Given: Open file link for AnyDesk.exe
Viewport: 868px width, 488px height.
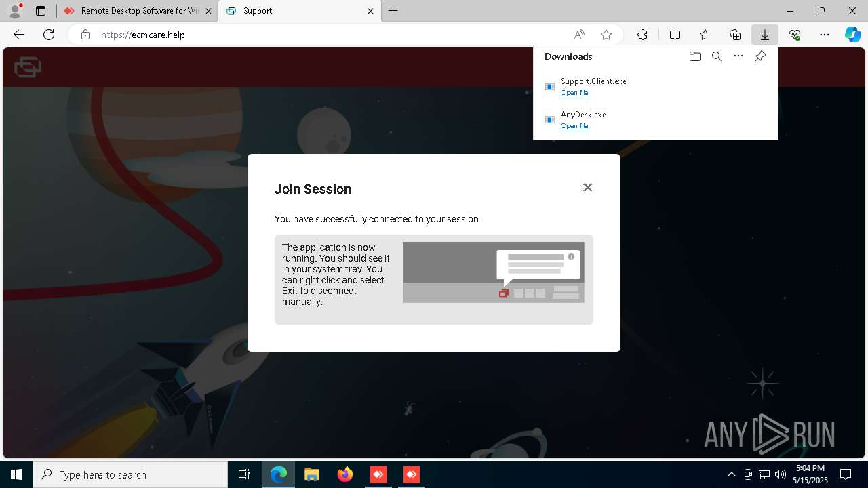Looking at the screenshot, I should pyautogui.click(x=574, y=126).
